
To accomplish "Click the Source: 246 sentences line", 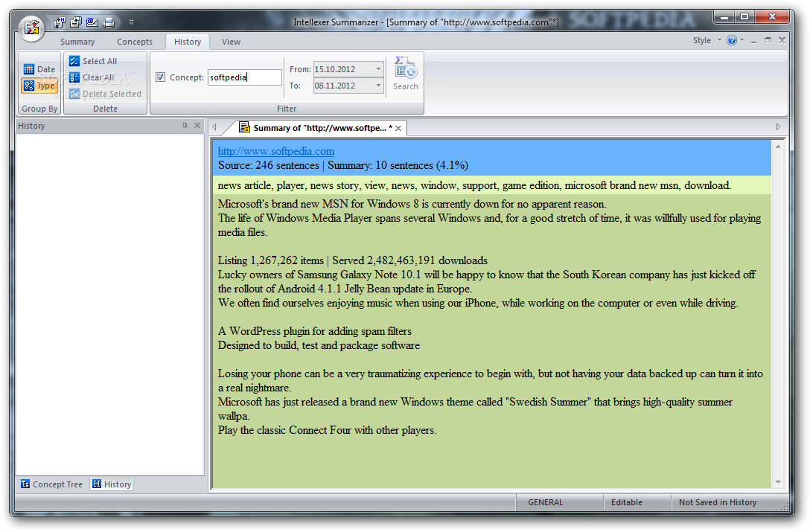I will 343,165.
